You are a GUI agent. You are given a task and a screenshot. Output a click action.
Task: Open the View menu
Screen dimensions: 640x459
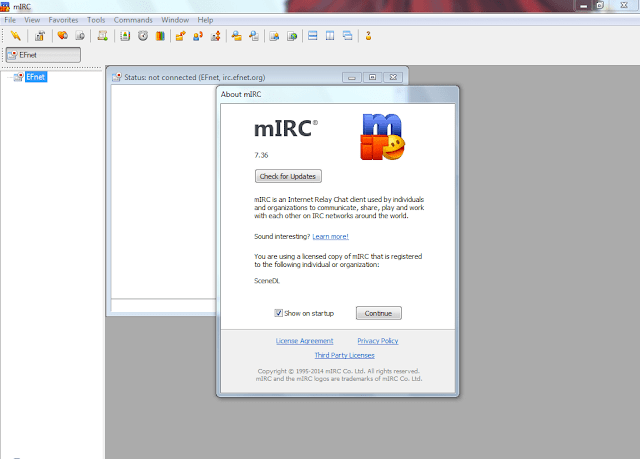tap(32, 20)
